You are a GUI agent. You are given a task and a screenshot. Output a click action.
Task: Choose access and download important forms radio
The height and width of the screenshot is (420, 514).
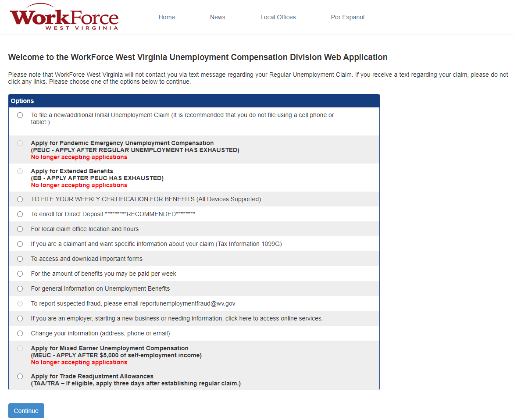point(20,259)
